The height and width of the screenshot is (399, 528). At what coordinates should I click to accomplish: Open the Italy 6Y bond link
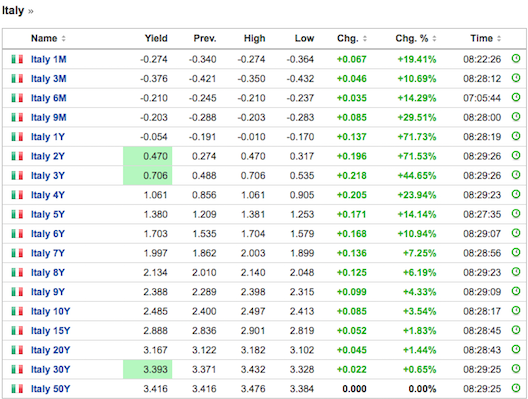click(x=48, y=234)
